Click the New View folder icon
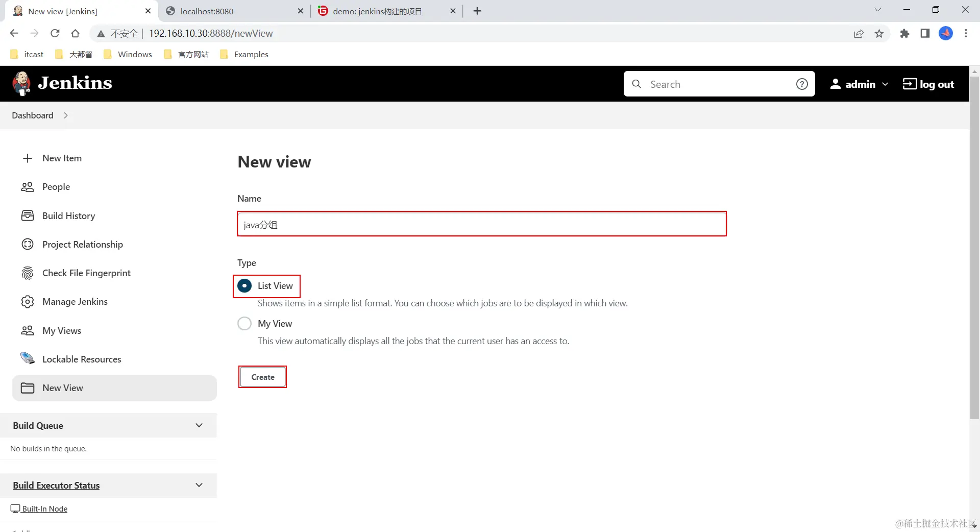 28,388
